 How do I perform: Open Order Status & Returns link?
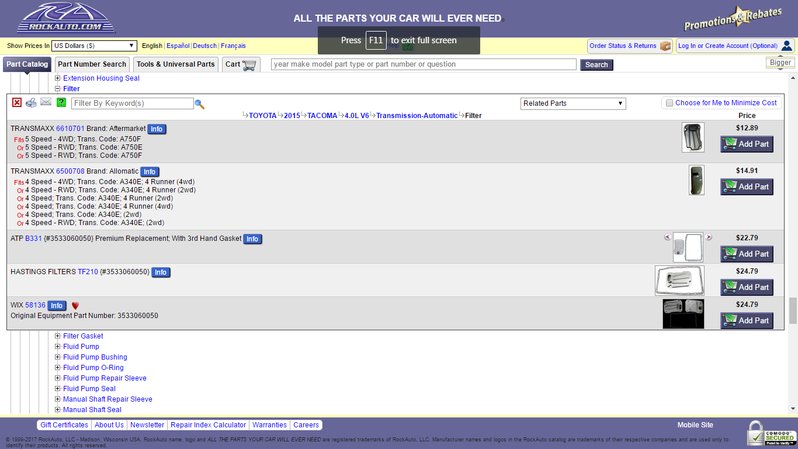pyautogui.click(x=623, y=46)
